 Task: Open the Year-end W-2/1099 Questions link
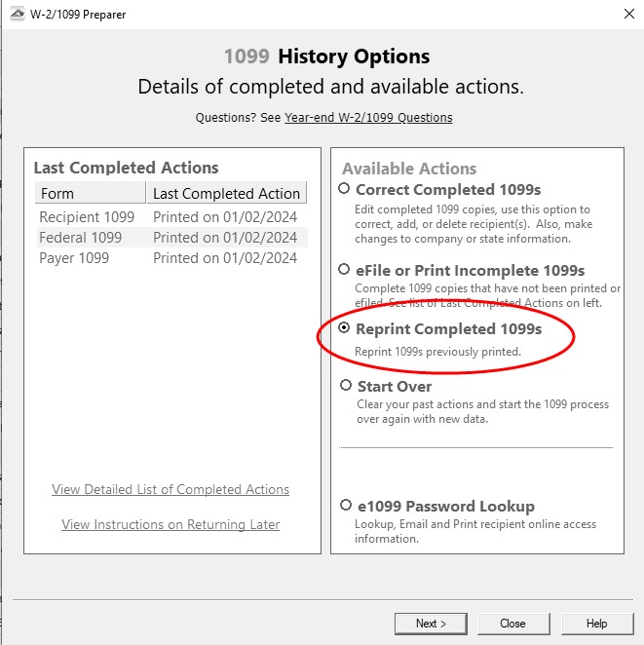pos(368,118)
